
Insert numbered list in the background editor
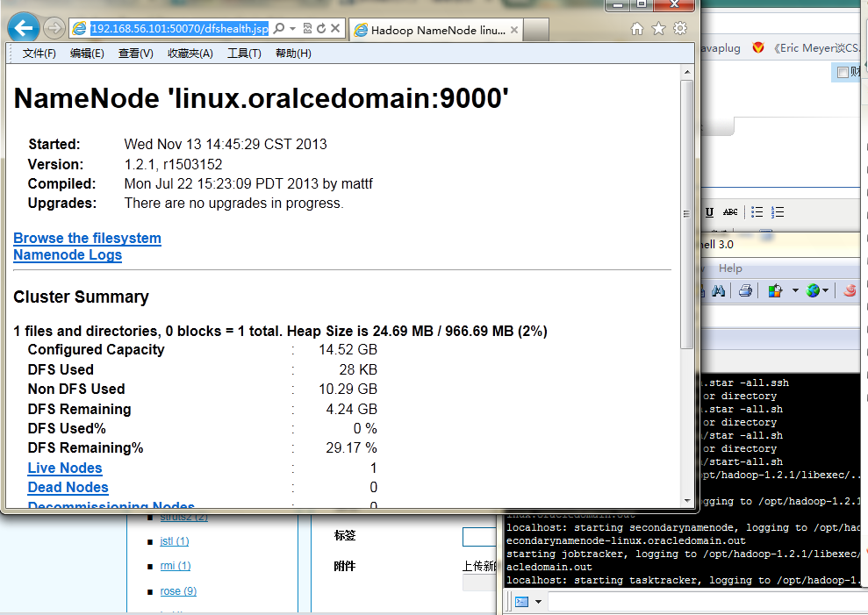click(778, 212)
